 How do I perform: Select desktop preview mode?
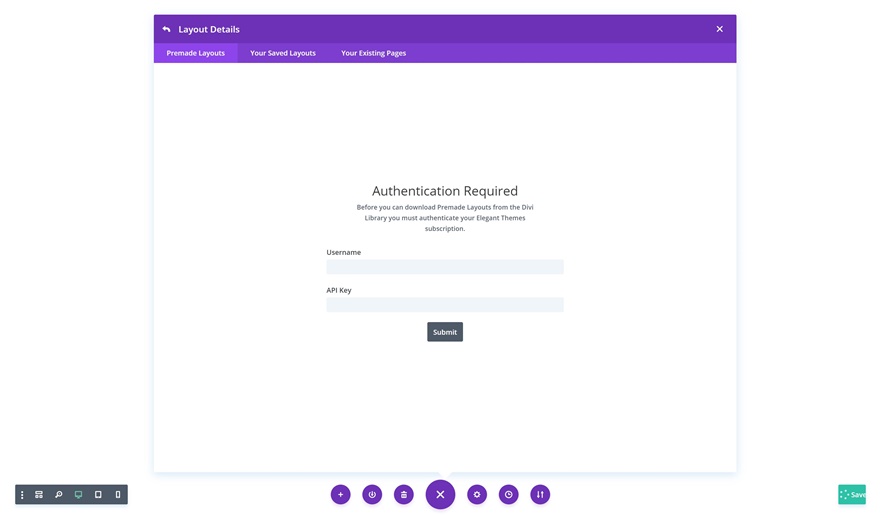pyautogui.click(x=78, y=495)
